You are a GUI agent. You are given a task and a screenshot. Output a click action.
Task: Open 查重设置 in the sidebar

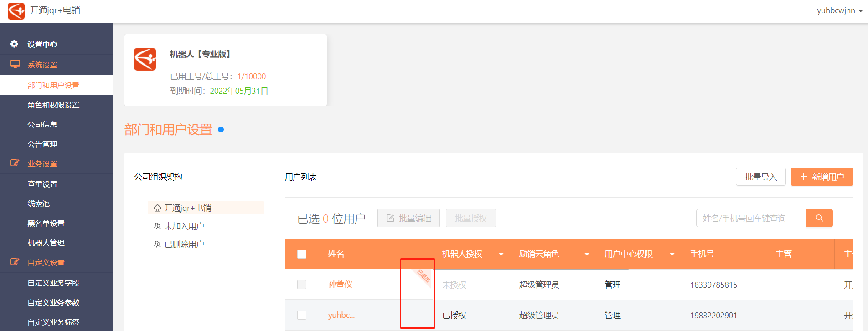click(x=57, y=184)
